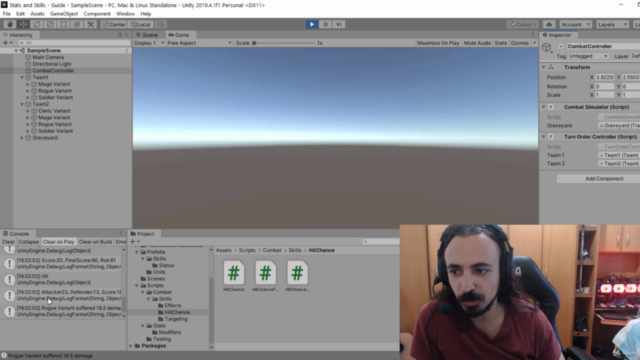Viewport: 640px width, 360px height.
Task: Click the Pause button in toolbar
Action: click(x=325, y=24)
